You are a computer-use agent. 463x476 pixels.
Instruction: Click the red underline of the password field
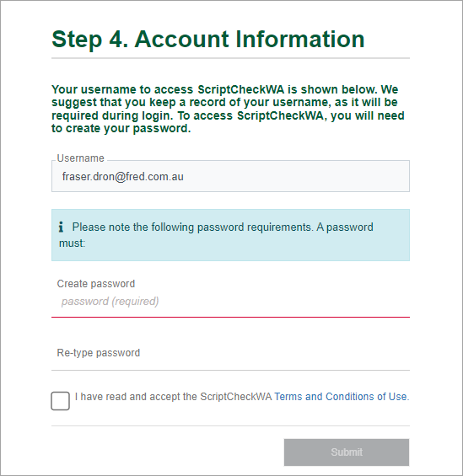(230, 317)
